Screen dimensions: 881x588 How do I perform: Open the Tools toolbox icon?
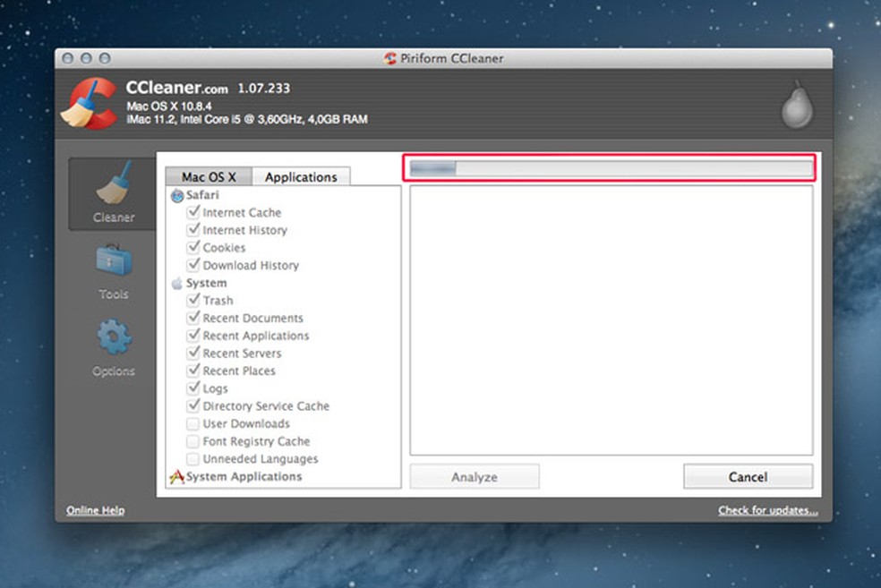(114, 260)
